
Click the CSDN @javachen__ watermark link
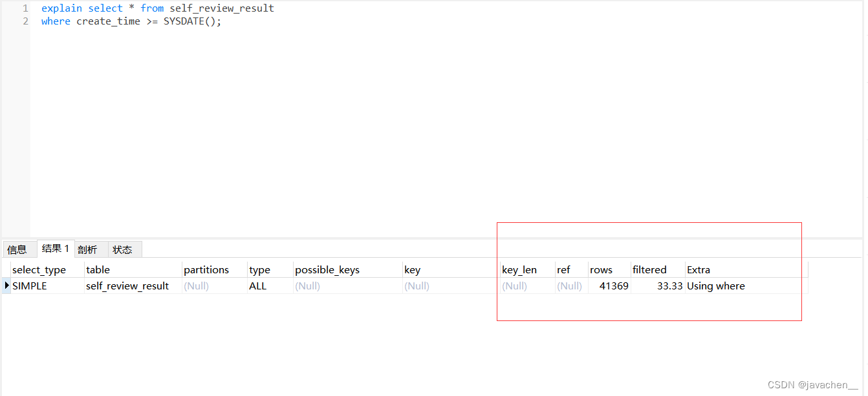pyautogui.click(x=810, y=384)
